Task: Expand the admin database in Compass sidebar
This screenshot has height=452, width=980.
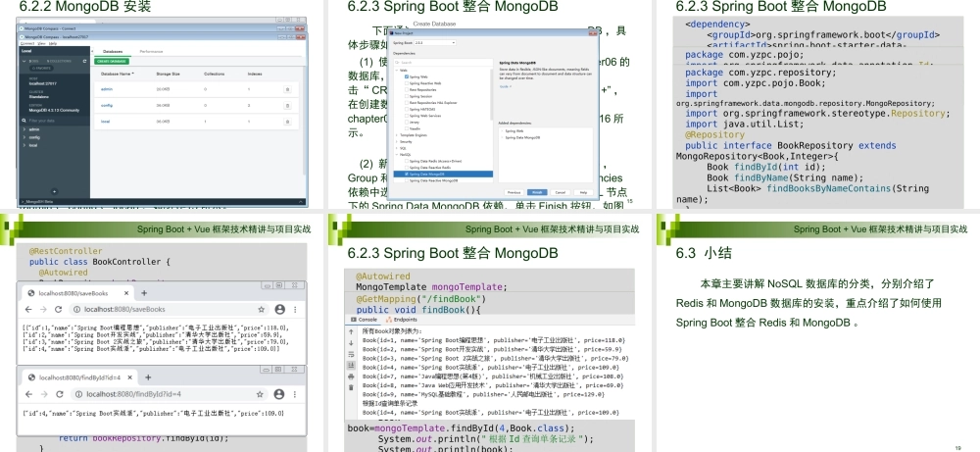Action: [x=24, y=129]
